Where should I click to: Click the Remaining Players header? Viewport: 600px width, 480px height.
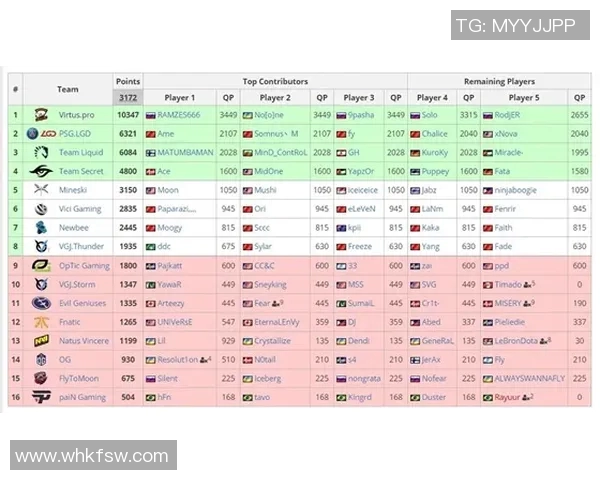[499, 81]
